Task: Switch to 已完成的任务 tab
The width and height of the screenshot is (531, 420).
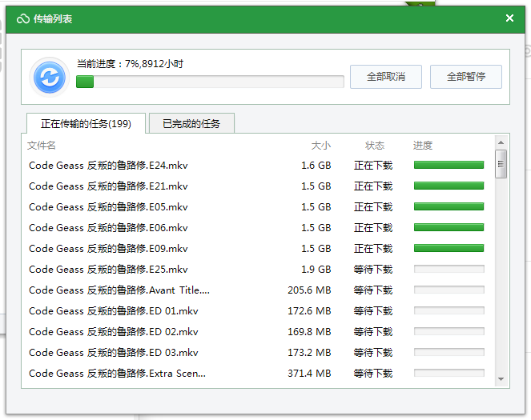Action: tap(191, 123)
